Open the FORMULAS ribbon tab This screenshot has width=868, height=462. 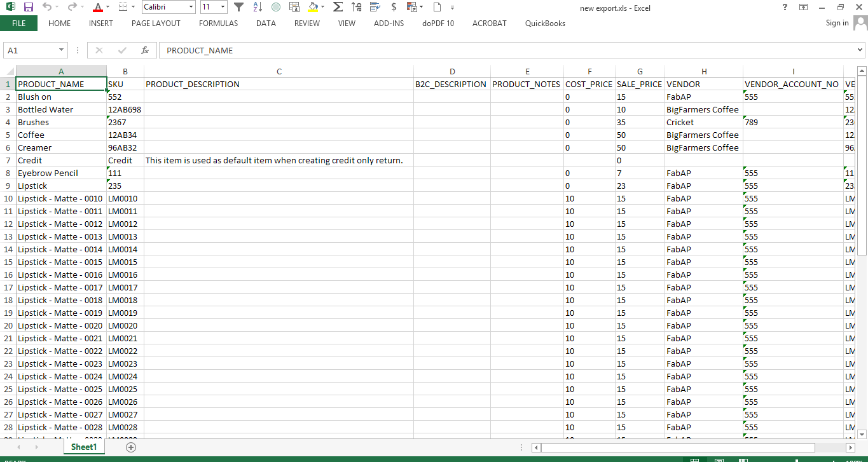(218, 24)
